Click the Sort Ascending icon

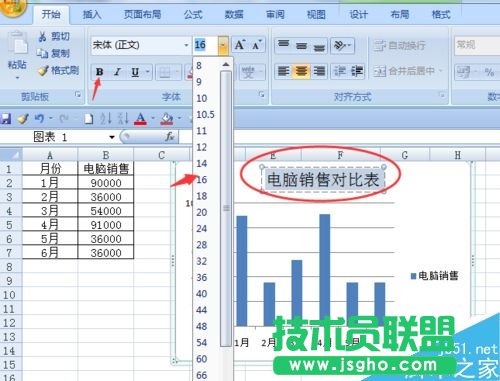point(106,119)
